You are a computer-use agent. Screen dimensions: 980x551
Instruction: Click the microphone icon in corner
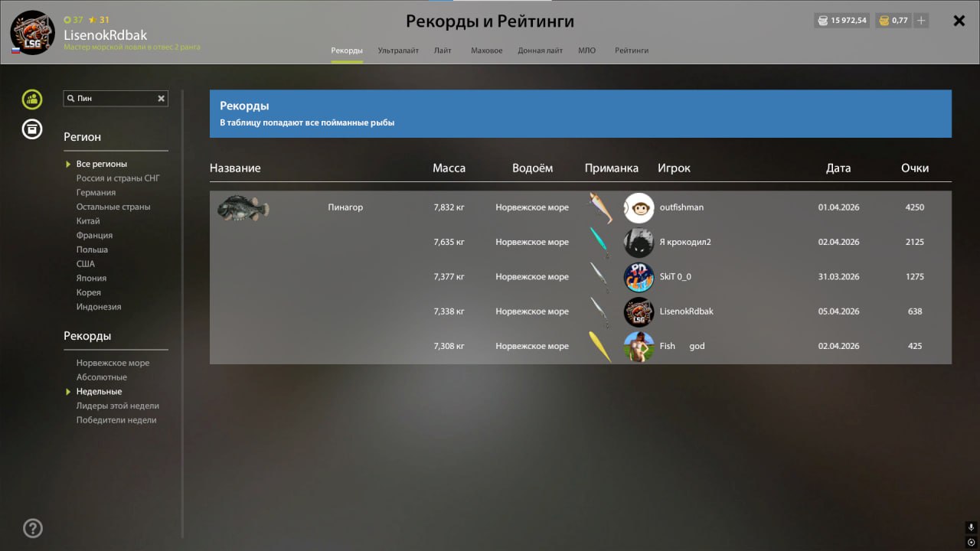click(x=971, y=527)
